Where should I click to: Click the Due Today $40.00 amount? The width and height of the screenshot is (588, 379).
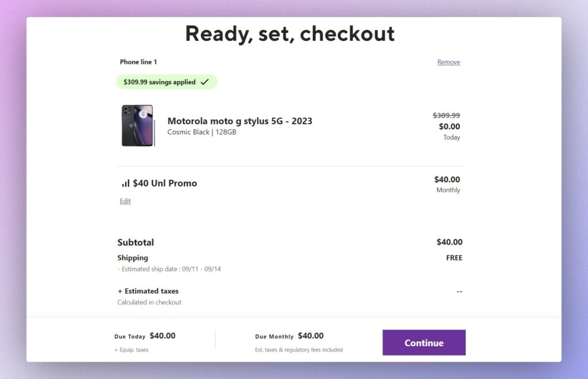(x=163, y=336)
